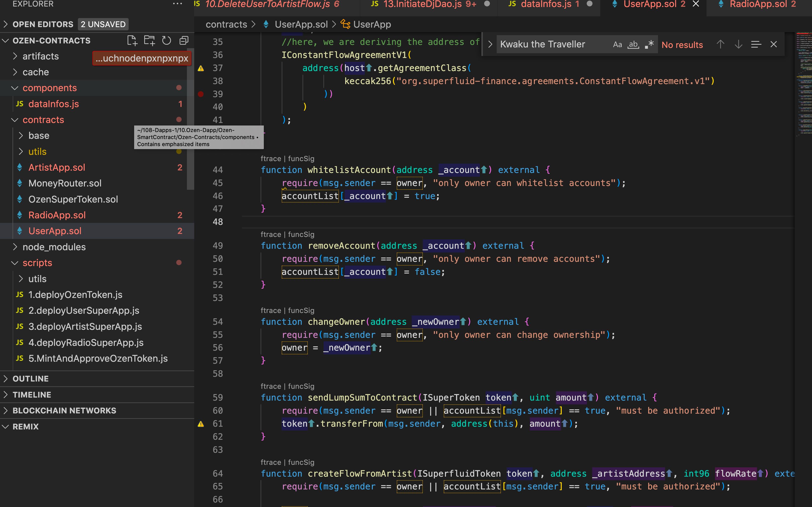Expand the base folder under contracts

(39, 136)
